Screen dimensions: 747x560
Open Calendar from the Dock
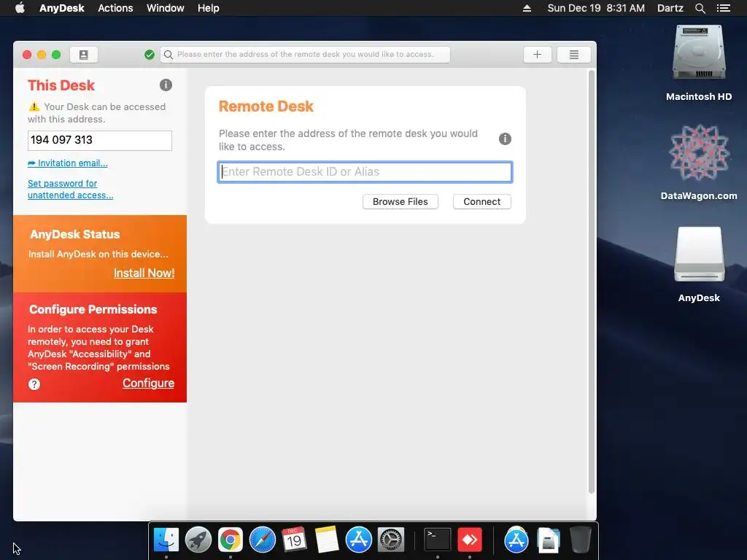coord(294,540)
